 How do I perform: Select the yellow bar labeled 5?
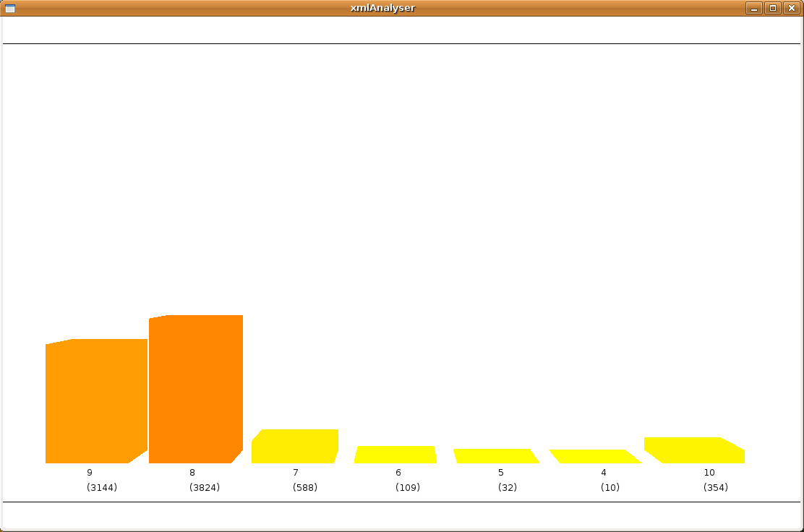[x=496, y=456]
